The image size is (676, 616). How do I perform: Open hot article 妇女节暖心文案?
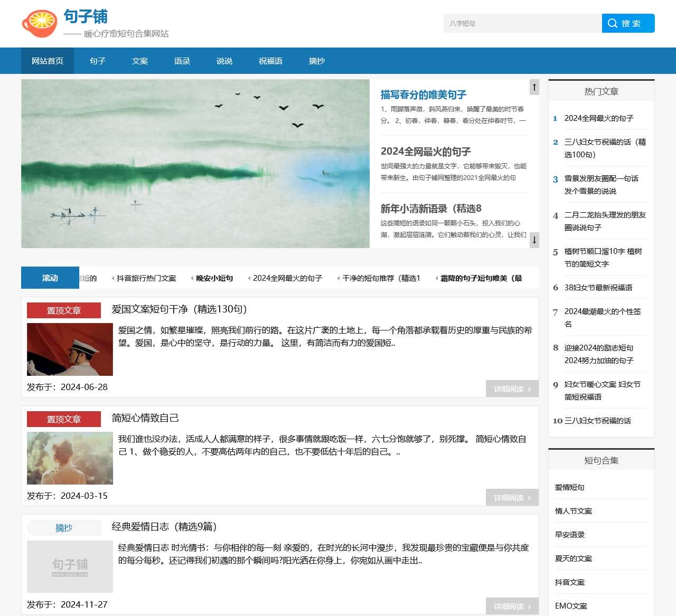[x=603, y=391]
